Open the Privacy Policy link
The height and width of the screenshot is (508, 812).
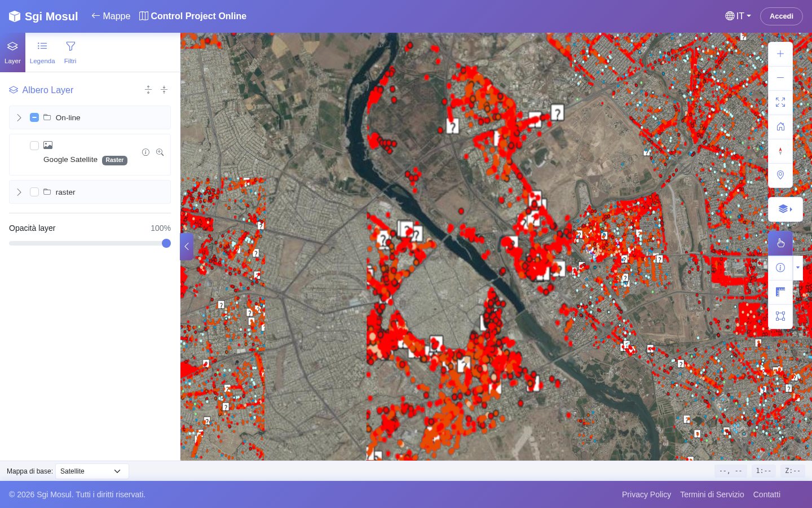(x=646, y=494)
